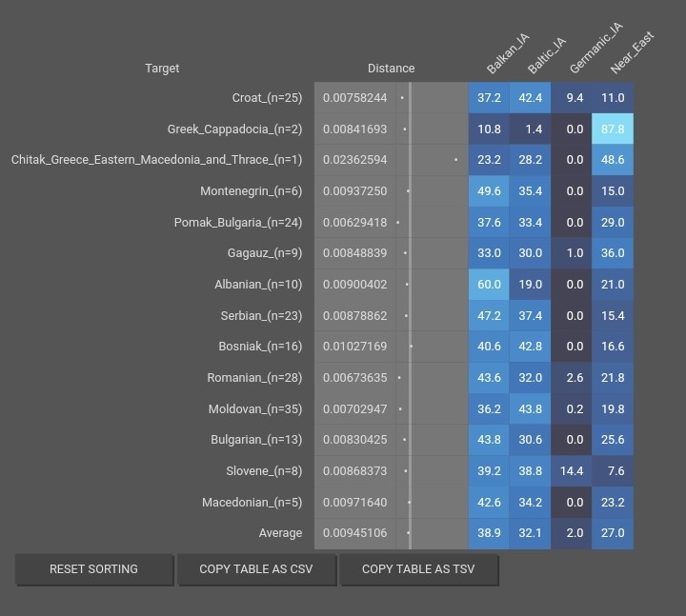Click distance value 0.02362594 for Chitak
The width and height of the screenshot is (686, 616).
tap(354, 160)
